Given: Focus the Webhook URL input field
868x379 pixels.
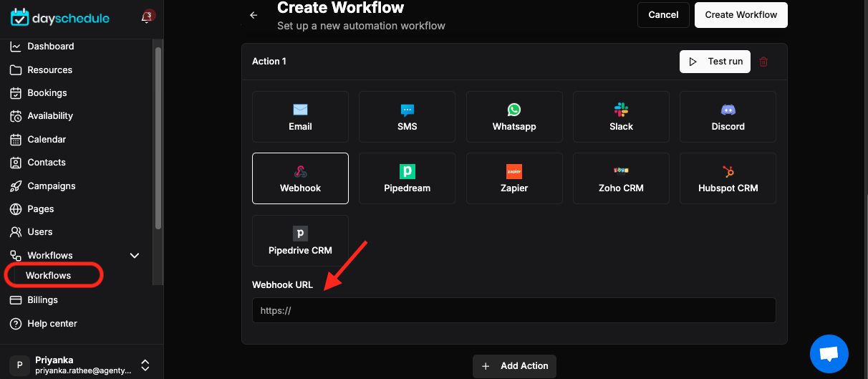Looking at the screenshot, I should 514,311.
